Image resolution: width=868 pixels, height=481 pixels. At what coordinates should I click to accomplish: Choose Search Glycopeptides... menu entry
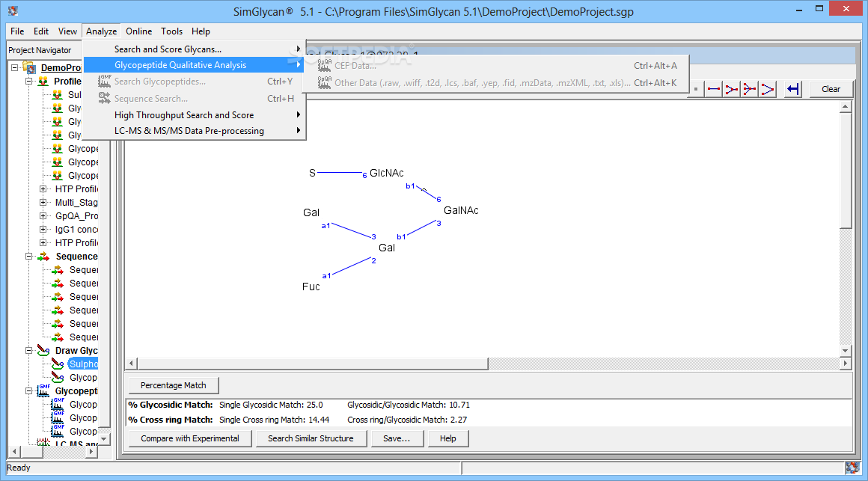point(194,82)
